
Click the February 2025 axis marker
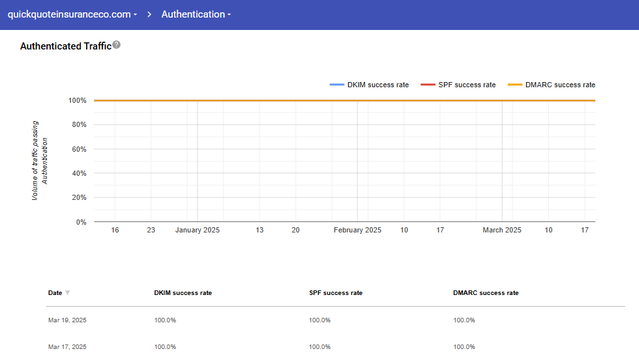click(x=357, y=231)
